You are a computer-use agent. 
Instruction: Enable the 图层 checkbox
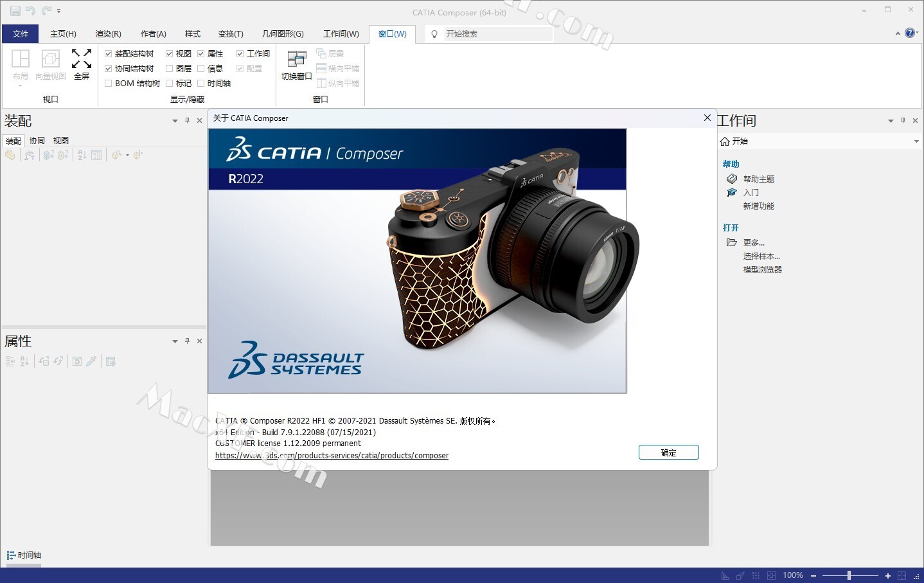pyautogui.click(x=169, y=68)
